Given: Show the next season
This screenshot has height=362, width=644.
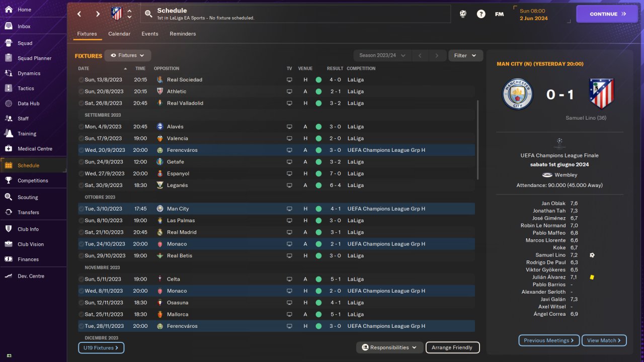Looking at the screenshot, I should tap(437, 55).
